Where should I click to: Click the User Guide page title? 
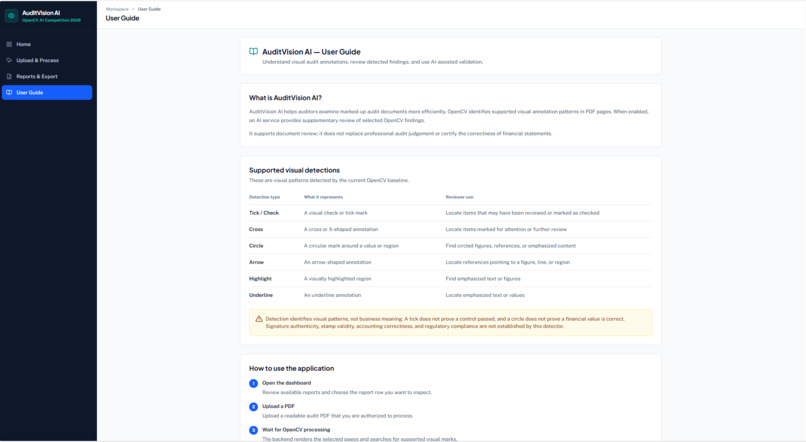pos(122,18)
